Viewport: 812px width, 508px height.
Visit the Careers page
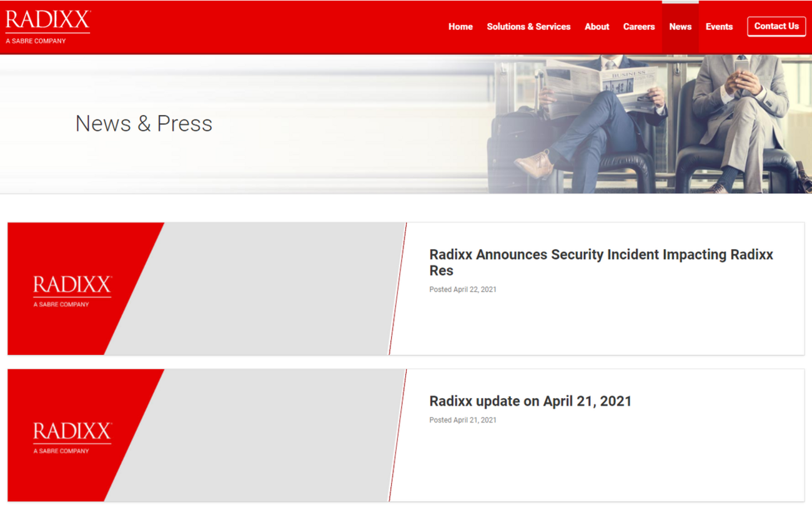(638, 27)
